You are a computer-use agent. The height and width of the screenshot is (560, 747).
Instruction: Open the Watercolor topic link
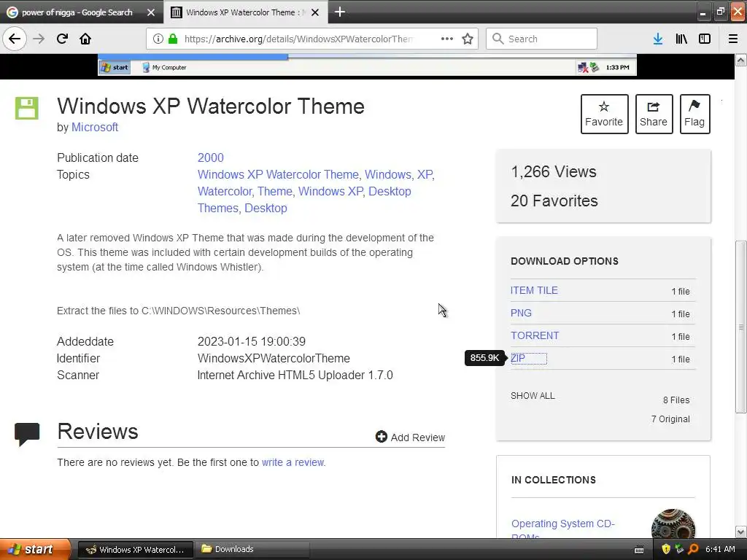[225, 191]
